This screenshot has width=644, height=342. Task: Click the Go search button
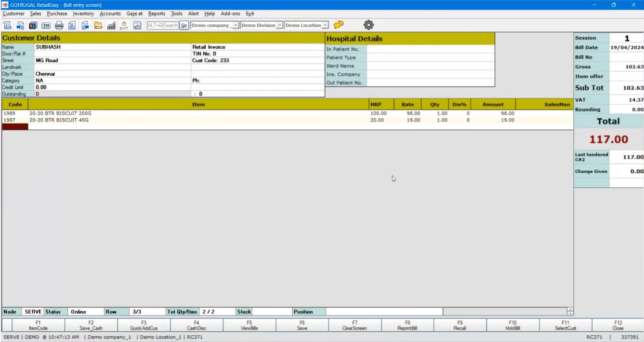click(x=184, y=25)
